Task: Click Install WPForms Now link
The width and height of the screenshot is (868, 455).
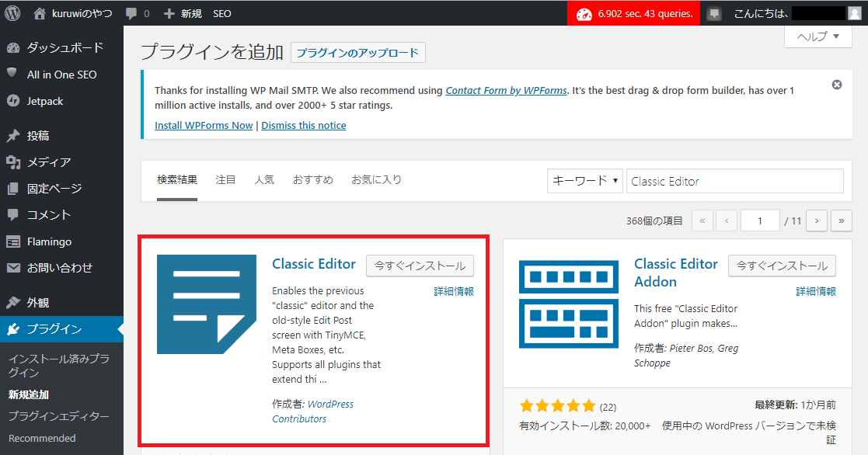Action: pyautogui.click(x=204, y=126)
